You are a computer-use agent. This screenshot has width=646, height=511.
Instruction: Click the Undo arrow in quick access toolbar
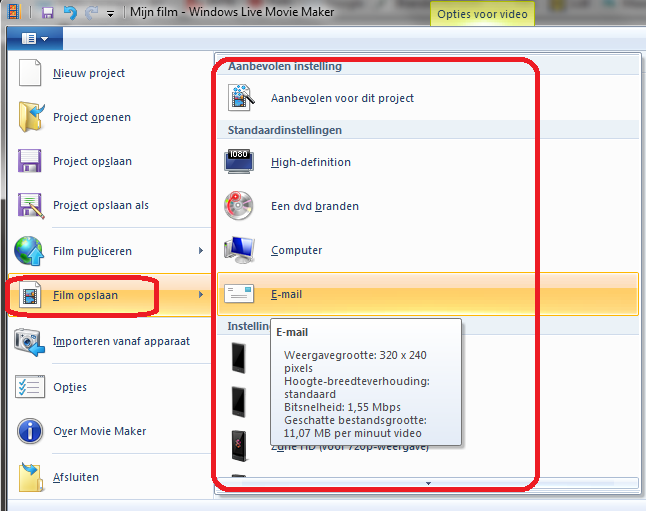click(x=70, y=13)
